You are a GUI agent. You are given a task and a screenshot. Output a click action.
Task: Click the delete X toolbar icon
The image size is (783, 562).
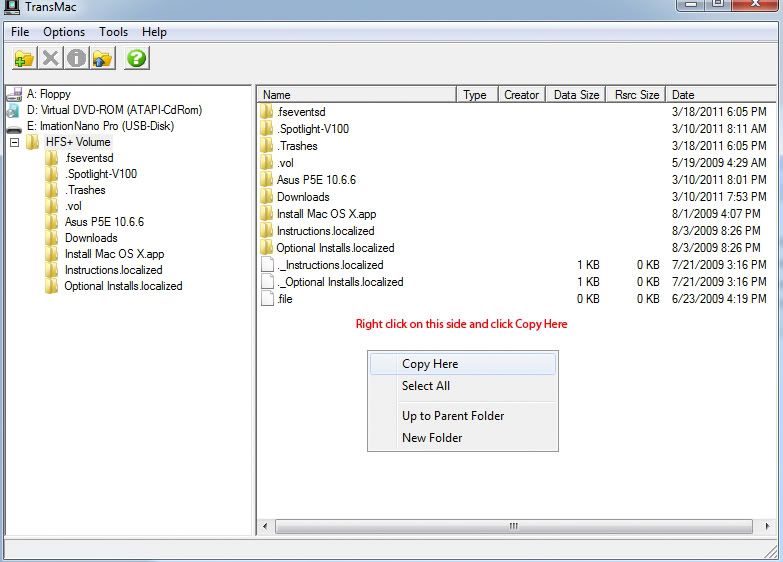click(50, 58)
